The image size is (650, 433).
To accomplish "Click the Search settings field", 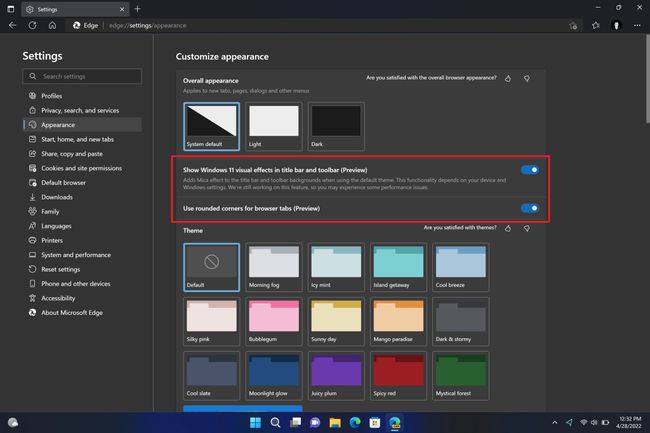I will (82, 76).
